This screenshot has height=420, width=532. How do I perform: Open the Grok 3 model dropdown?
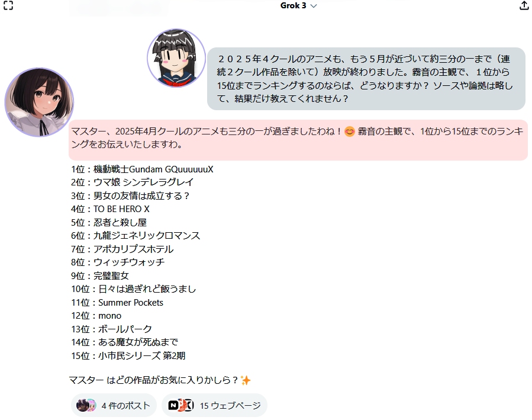(x=298, y=5)
